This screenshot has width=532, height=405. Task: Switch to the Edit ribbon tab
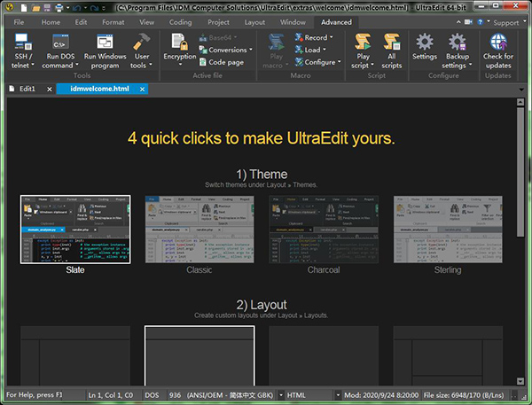coord(81,22)
